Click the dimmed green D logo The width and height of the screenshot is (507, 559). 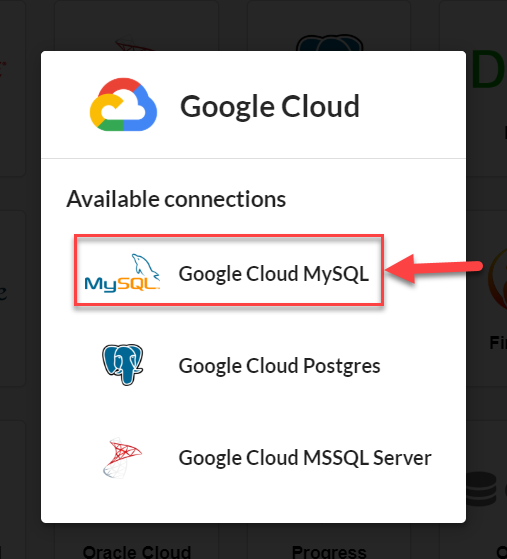489,70
